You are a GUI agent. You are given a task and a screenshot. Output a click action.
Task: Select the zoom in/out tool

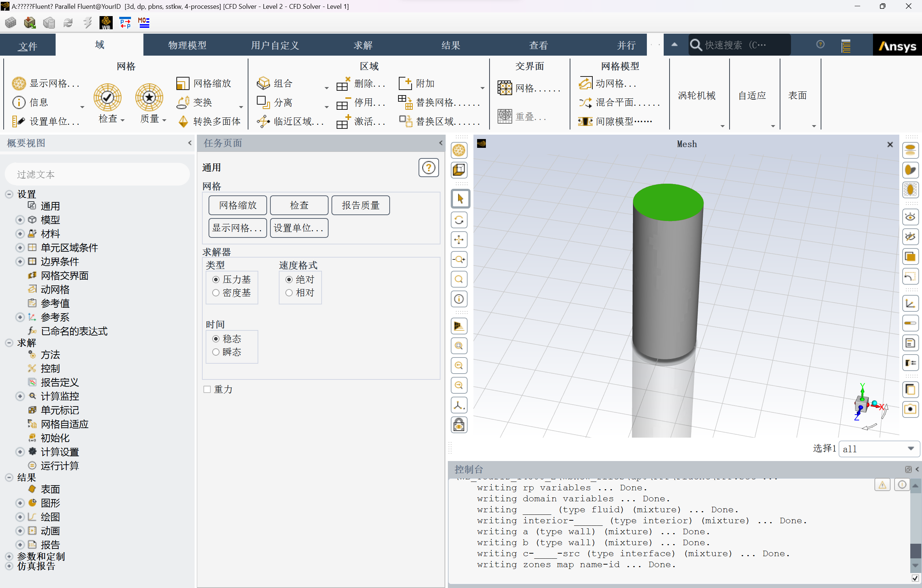tap(460, 259)
